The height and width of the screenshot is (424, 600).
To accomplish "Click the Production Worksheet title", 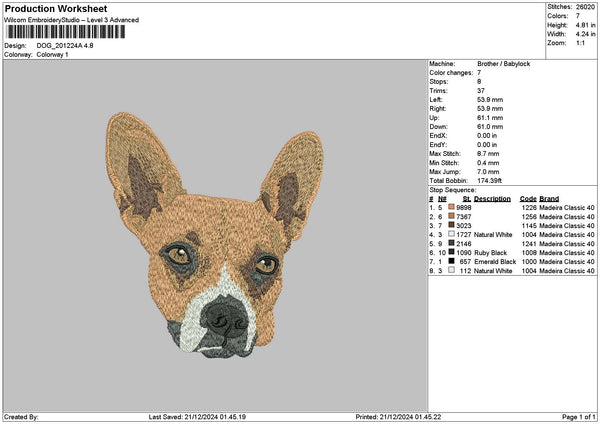I will (x=55, y=8).
